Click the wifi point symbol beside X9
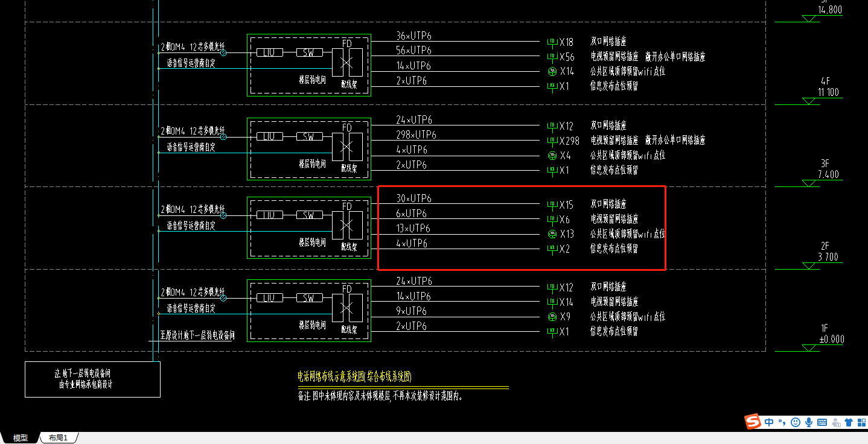Image resolution: width=868 pixels, height=444 pixels. click(x=551, y=316)
